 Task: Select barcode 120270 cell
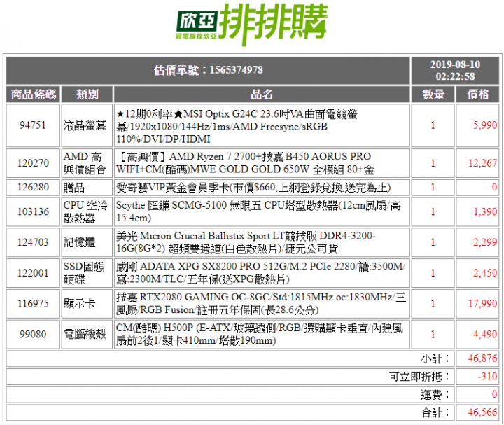click(33, 163)
